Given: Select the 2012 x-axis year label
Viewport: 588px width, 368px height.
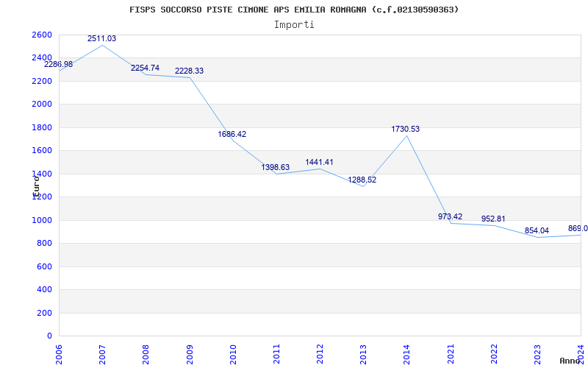Looking at the screenshot, I should pyautogui.click(x=320, y=354).
